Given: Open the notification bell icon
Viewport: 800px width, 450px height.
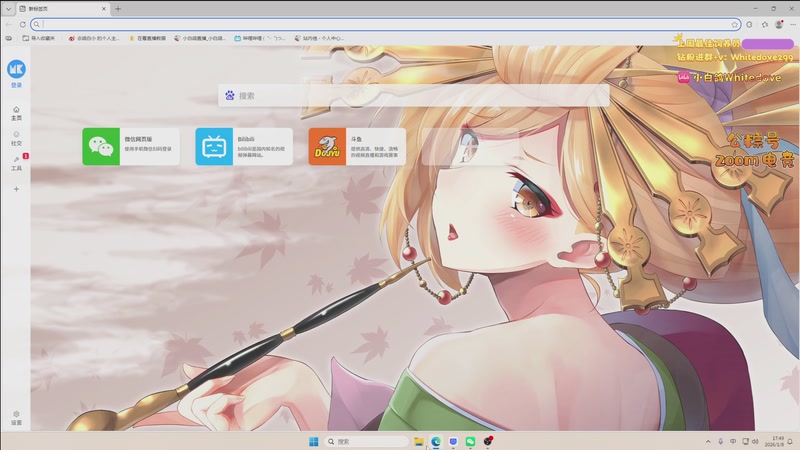Looking at the screenshot, I should (790, 441).
